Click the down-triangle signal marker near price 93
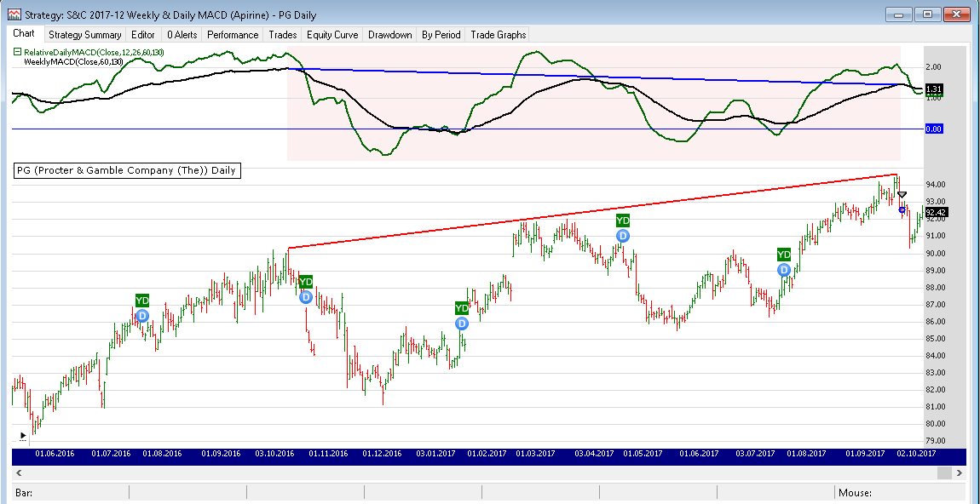 902,196
